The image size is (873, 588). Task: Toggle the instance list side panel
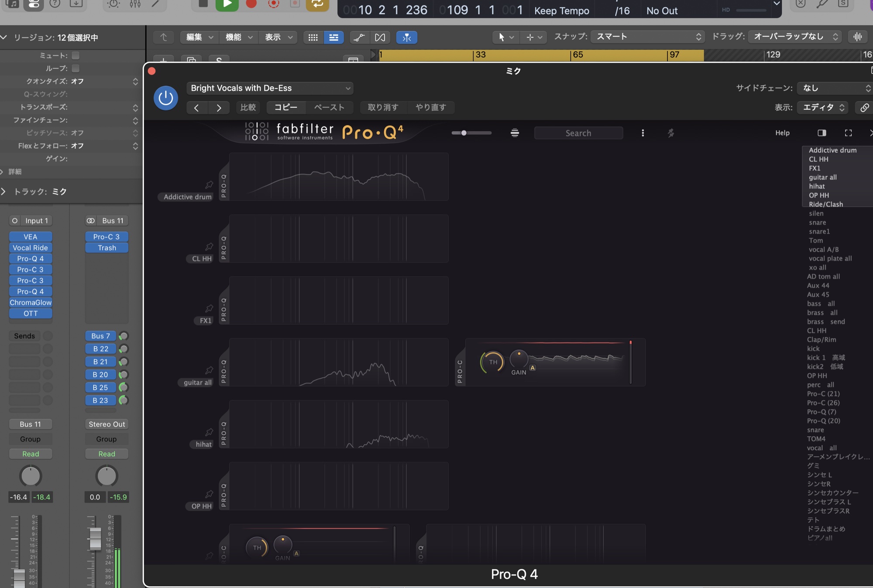pos(821,133)
